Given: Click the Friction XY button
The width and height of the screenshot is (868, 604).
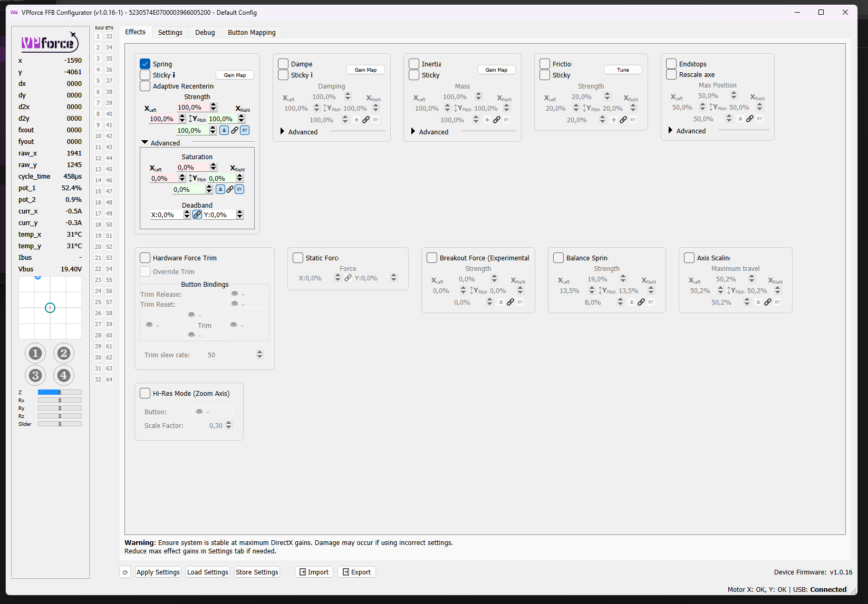Looking at the screenshot, I should tap(633, 120).
